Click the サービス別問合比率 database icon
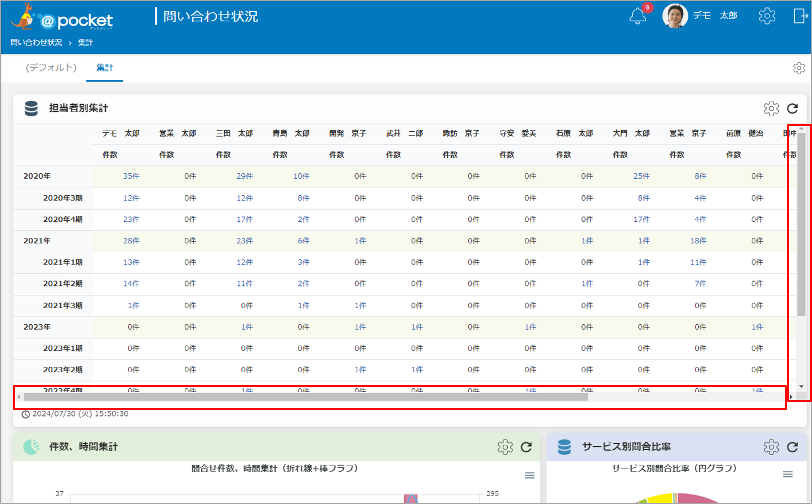 pos(564,447)
